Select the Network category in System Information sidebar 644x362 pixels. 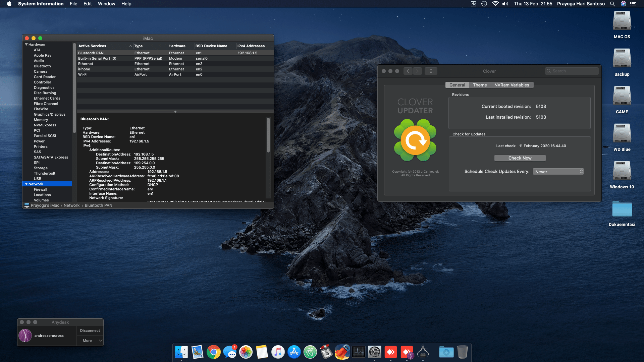(x=35, y=184)
